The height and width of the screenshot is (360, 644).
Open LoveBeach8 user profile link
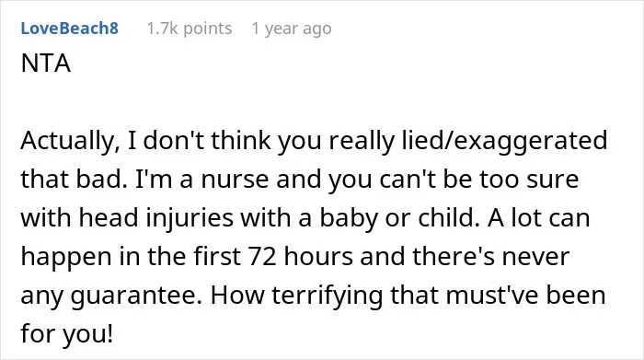coord(69,29)
